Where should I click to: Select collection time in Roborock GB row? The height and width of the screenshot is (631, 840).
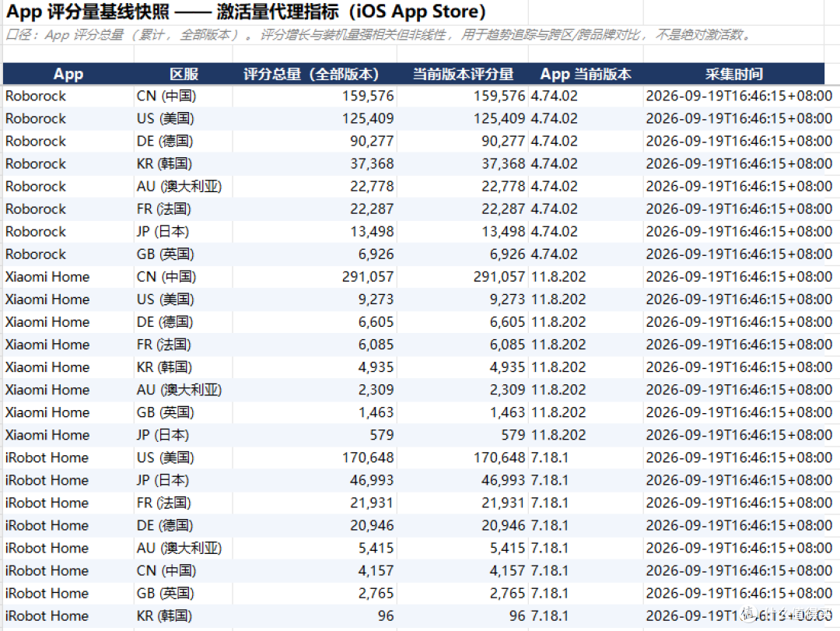point(739,254)
